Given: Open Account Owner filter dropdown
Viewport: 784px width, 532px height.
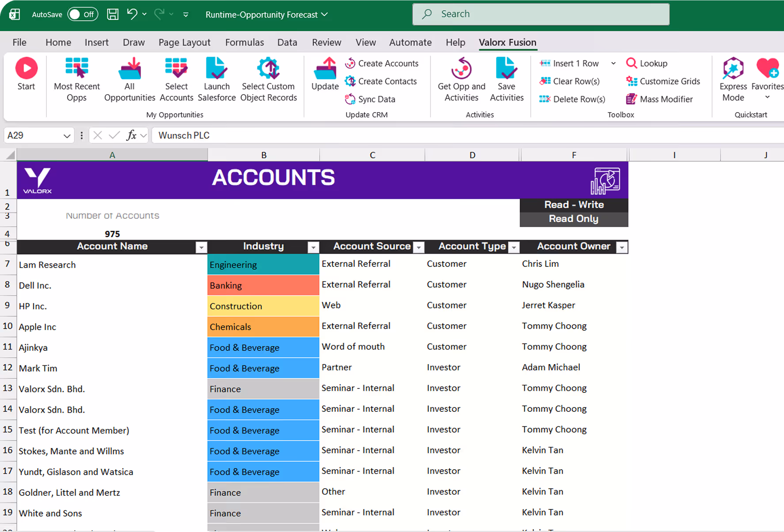Looking at the screenshot, I should [x=622, y=247].
